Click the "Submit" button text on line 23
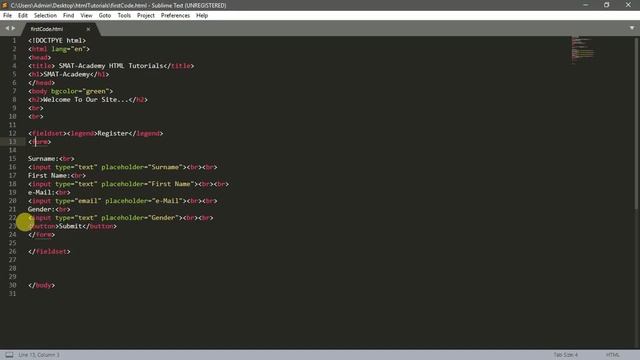Viewport: 640px width, 360px height. click(x=71, y=226)
